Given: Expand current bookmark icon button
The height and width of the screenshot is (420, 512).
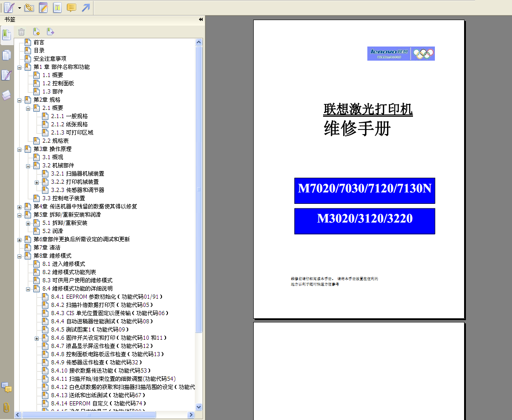Looking at the screenshot, I should pos(50,31).
